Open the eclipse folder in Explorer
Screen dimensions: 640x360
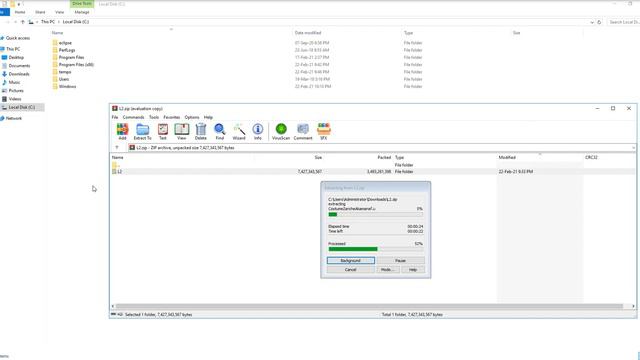pyautogui.click(x=65, y=43)
